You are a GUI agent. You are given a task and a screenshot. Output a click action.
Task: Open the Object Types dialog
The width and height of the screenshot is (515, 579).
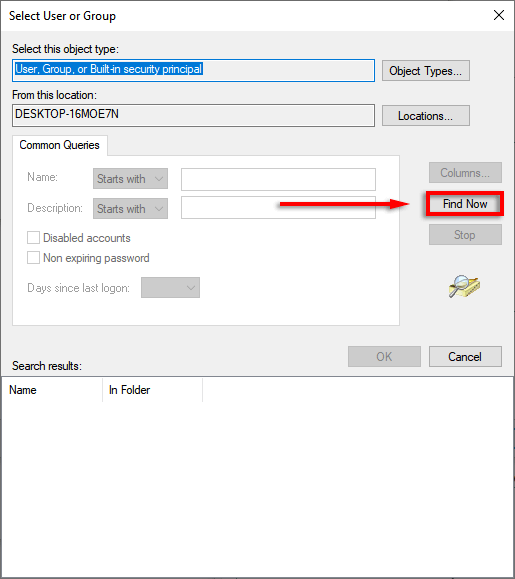[x=426, y=71]
